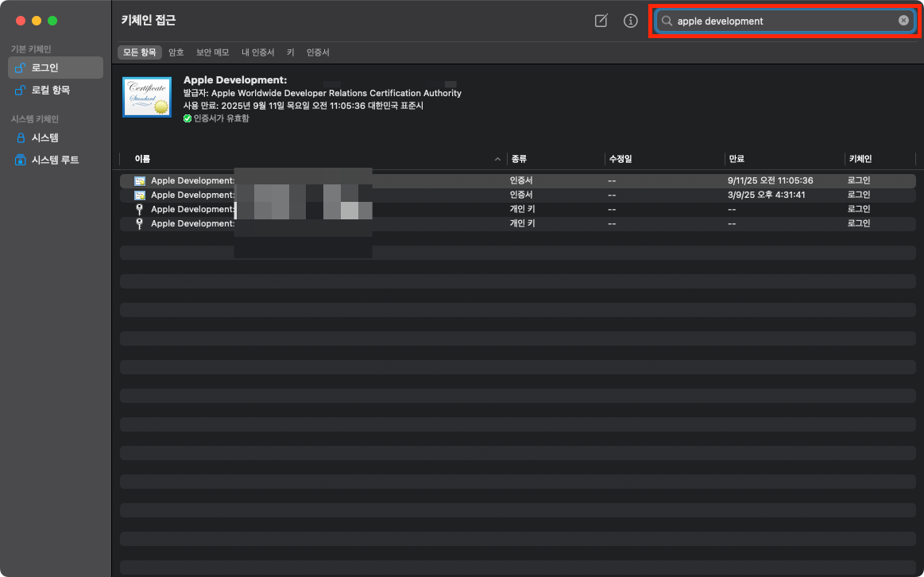924x577 pixels.
Task: Sort by the 만료 column header
Action: point(736,159)
